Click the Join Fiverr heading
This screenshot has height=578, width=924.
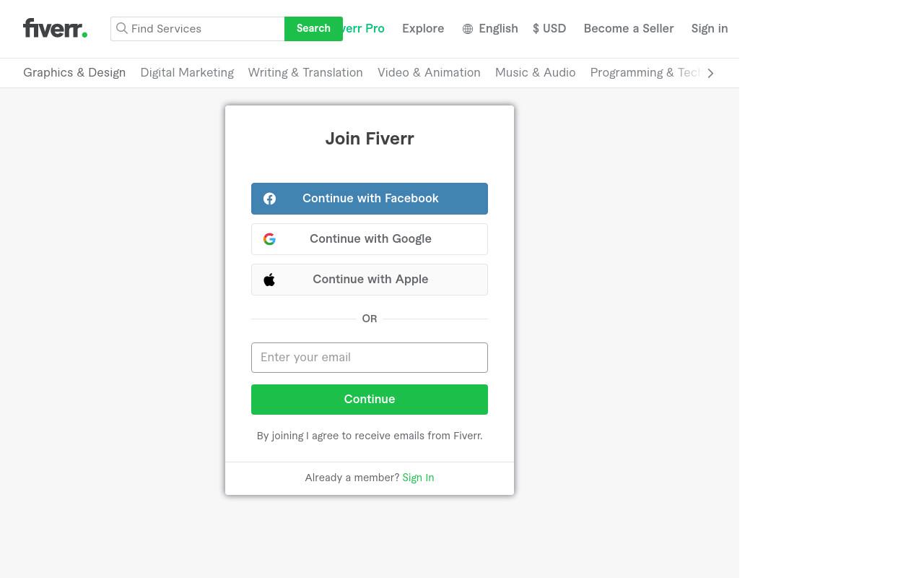(x=370, y=139)
